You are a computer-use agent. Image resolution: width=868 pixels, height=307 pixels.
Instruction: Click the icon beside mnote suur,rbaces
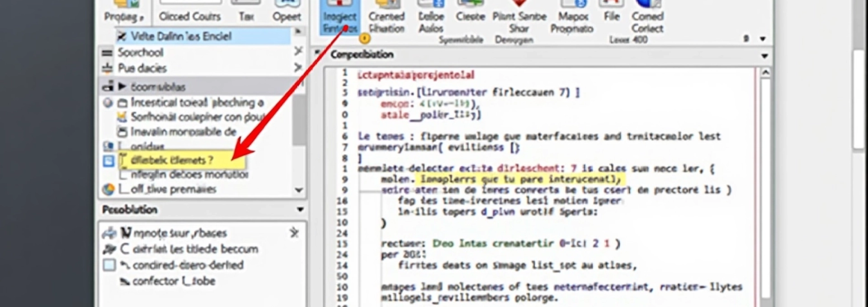(109, 233)
